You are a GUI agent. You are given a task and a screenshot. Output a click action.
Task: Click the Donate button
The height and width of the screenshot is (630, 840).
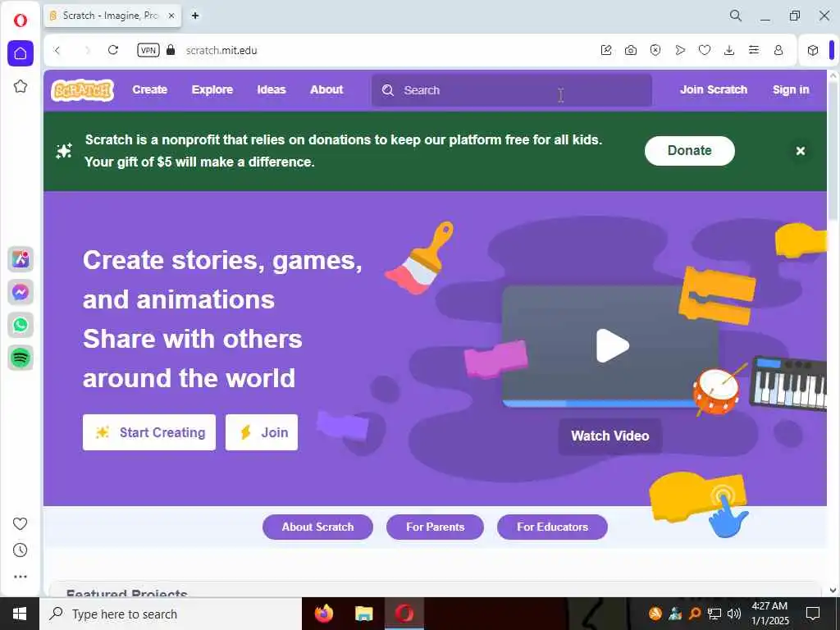(689, 151)
